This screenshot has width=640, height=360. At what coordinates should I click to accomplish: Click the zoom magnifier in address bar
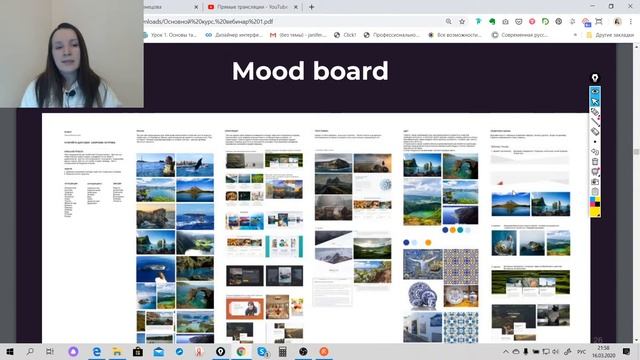coord(449,21)
